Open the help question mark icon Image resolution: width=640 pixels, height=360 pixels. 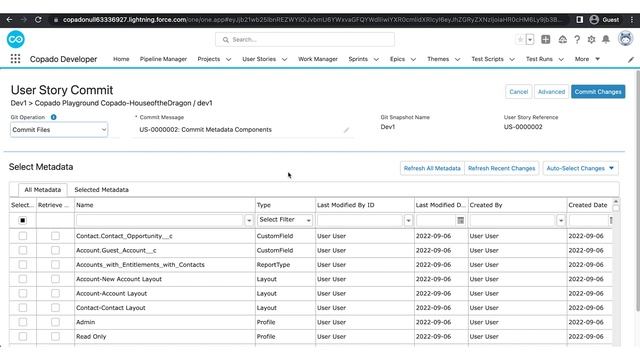click(x=577, y=40)
